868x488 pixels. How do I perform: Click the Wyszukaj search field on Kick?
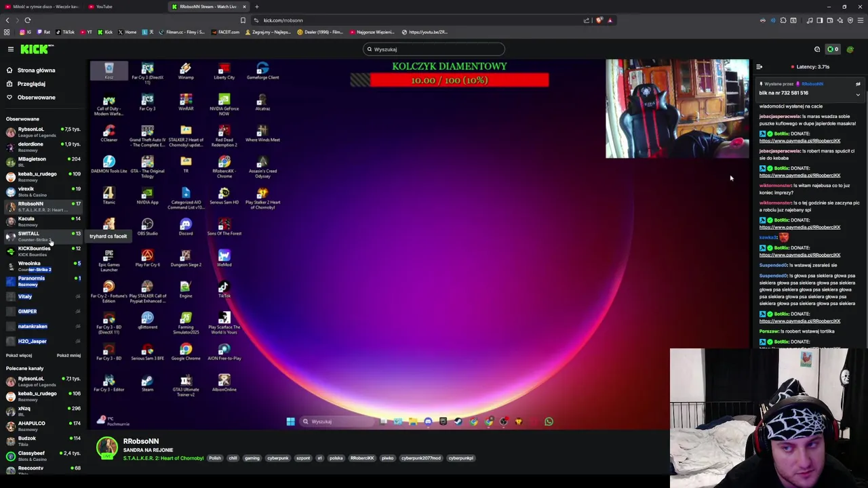coord(434,49)
